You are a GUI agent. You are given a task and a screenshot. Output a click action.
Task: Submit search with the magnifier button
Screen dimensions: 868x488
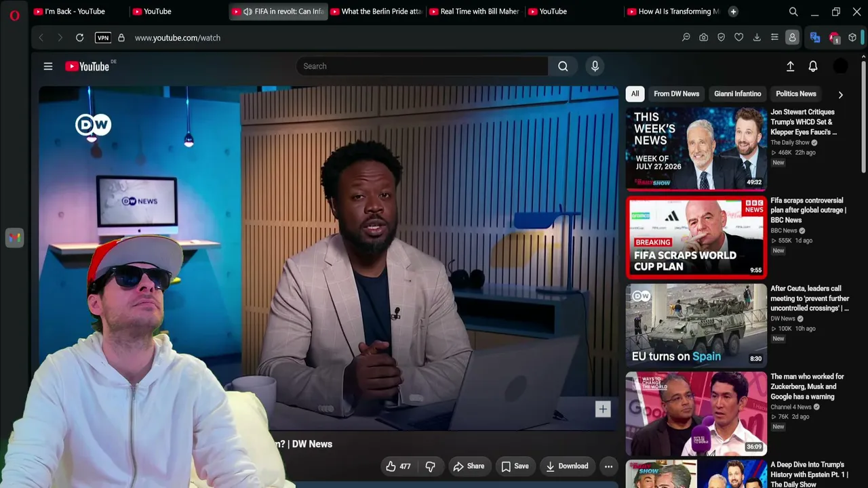(563, 66)
